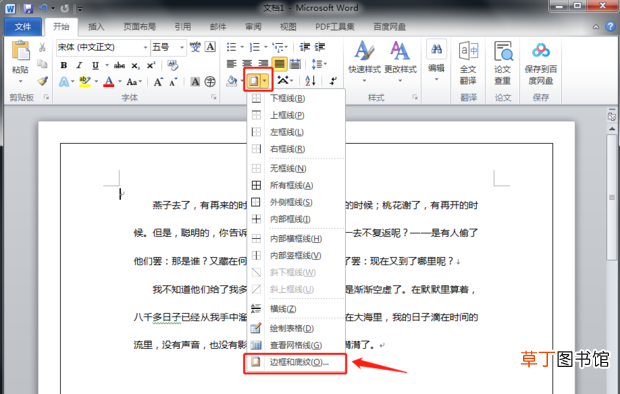Screen dimensions: 620x394
Task: Switch to the Insert tab
Action: (x=96, y=27)
